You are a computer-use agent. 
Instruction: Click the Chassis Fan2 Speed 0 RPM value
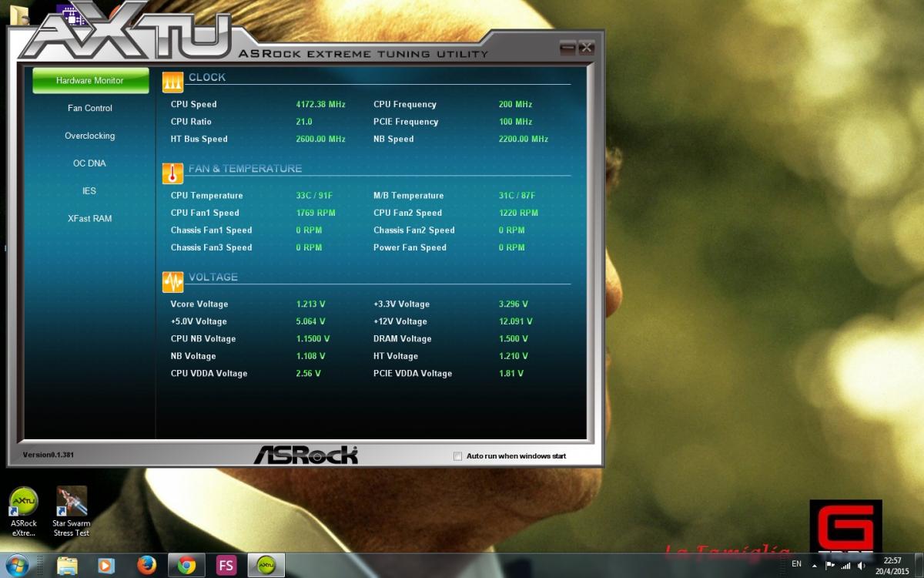pos(511,230)
